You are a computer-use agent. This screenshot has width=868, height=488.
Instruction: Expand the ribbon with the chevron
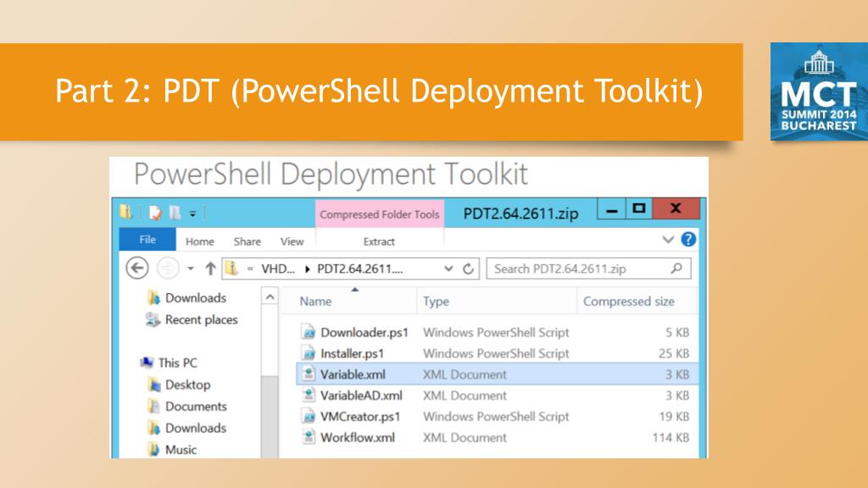click(668, 240)
